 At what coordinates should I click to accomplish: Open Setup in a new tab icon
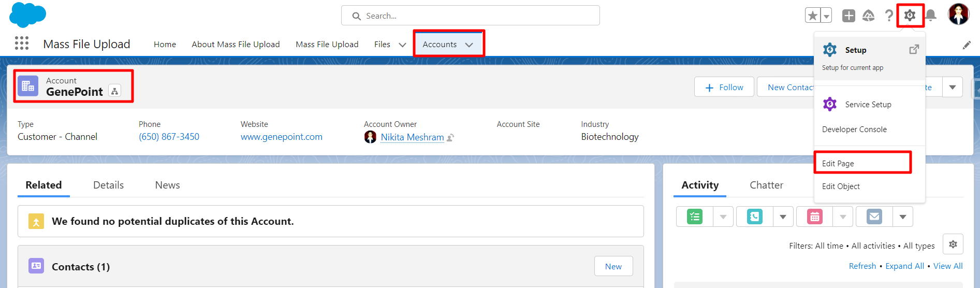coord(914,49)
